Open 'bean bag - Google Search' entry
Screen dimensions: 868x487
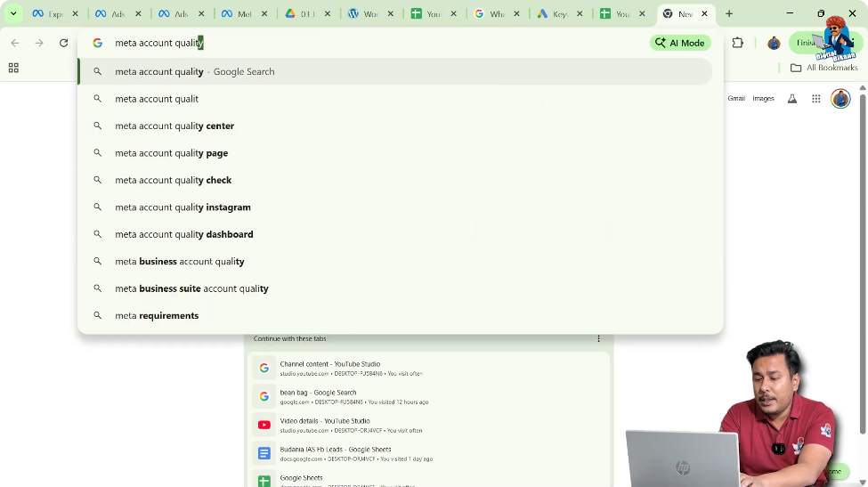pyautogui.click(x=429, y=396)
